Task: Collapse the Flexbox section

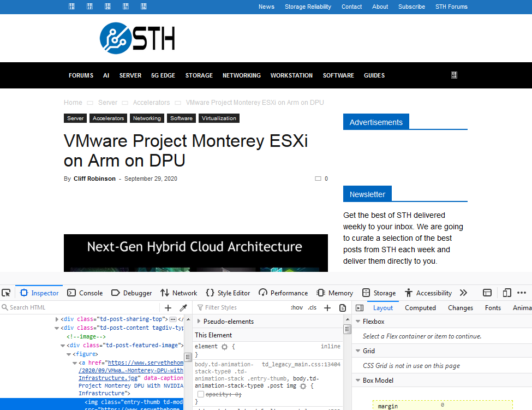Action: (358, 321)
